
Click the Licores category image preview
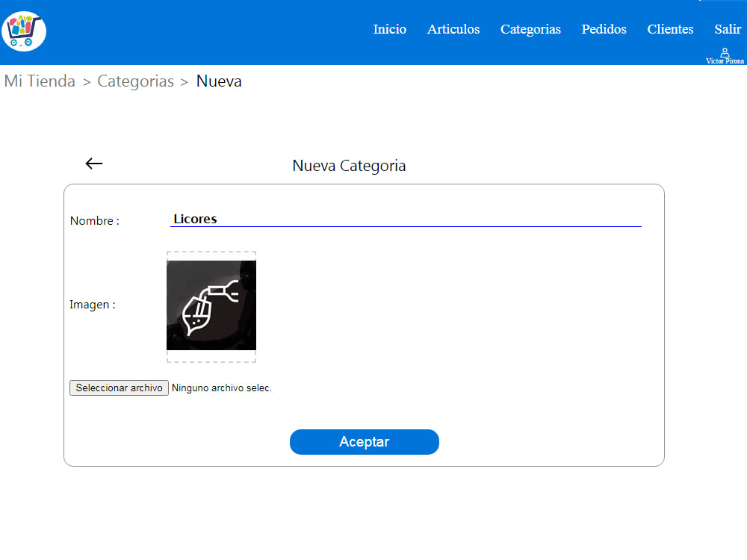click(x=211, y=305)
